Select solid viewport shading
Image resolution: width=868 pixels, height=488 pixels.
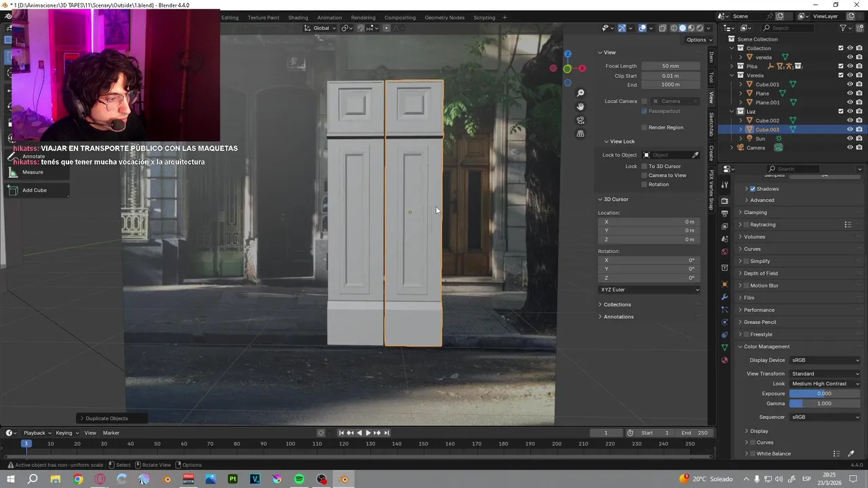click(x=683, y=28)
